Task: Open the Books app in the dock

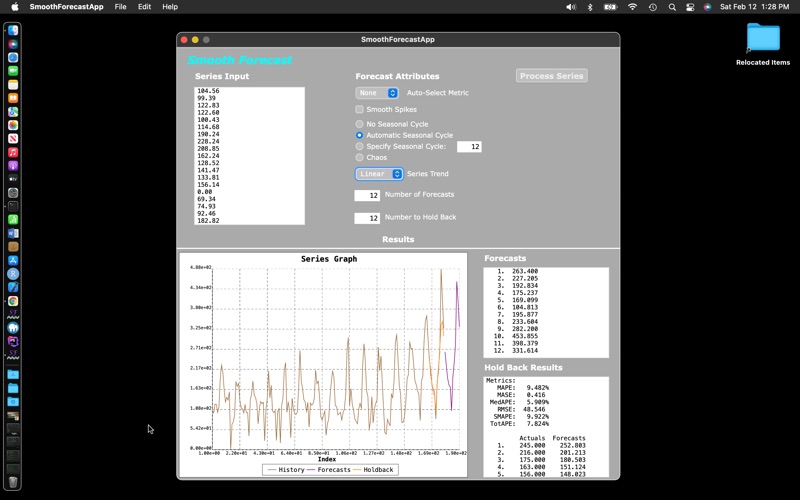Action: (x=13, y=98)
